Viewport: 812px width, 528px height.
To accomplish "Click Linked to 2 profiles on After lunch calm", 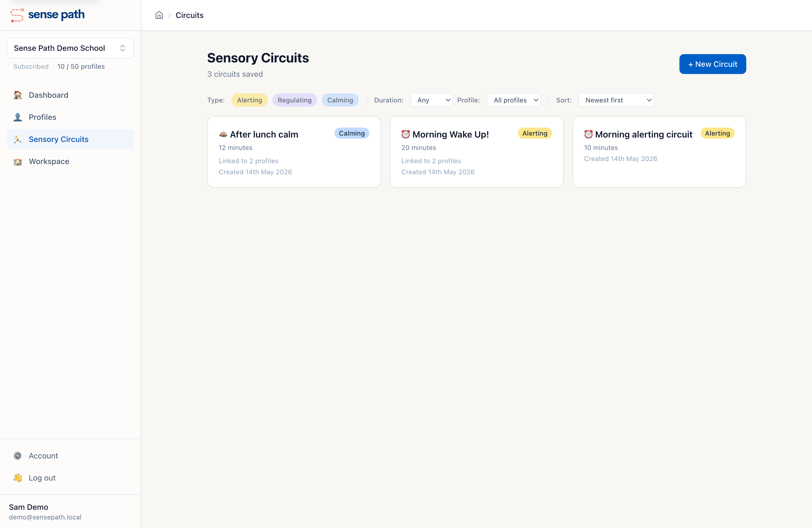I will (x=248, y=161).
